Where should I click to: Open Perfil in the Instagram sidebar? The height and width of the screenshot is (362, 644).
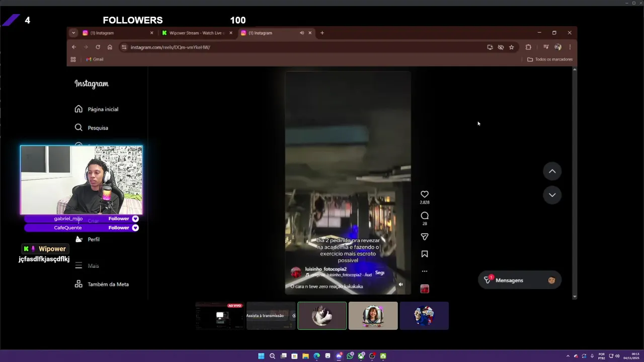point(87,239)
